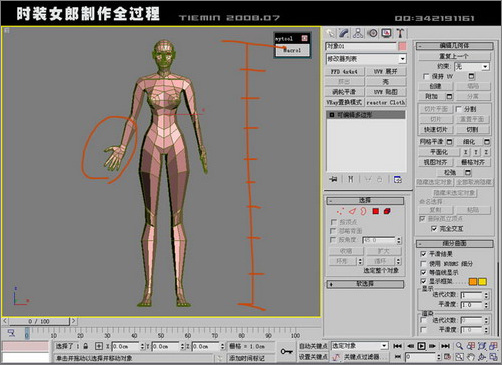Screen dimensions: 502x365
Task: Collapse the 细分曲面 rollout
Action: pyautogui.click(x=454, y=244)
